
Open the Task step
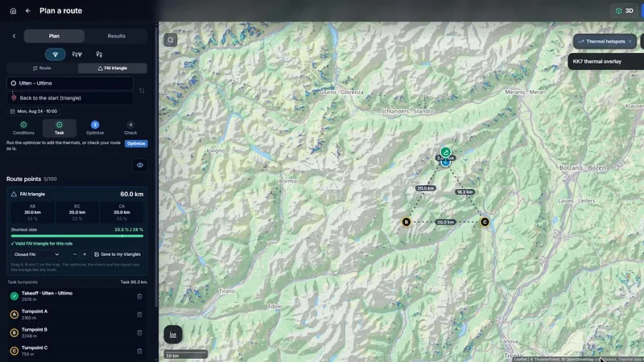coord(59,128)
